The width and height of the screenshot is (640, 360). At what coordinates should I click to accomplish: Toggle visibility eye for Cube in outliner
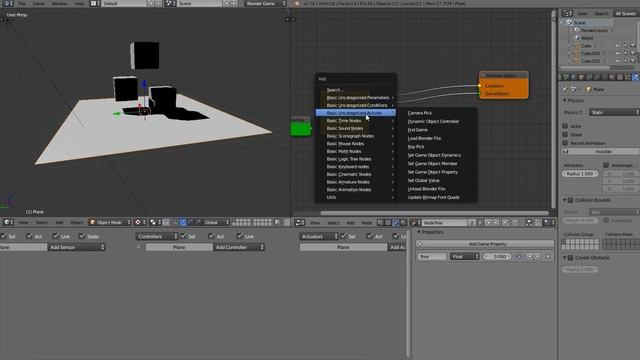[x=618, y=46]
